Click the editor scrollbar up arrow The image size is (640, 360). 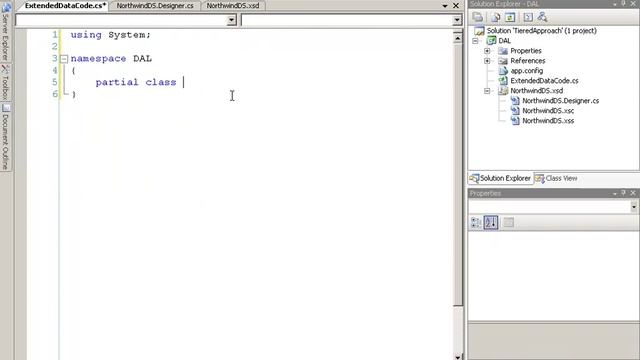point(458,38)
